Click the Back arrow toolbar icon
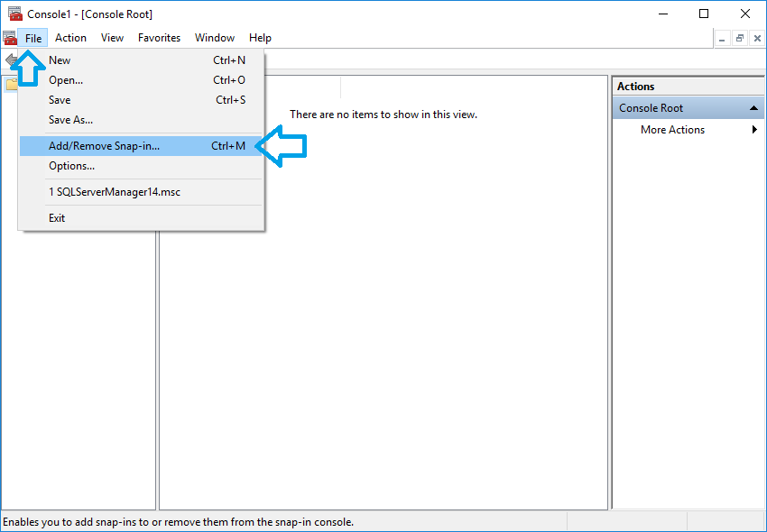Viewport: 767px width, 532px height. 10,60
